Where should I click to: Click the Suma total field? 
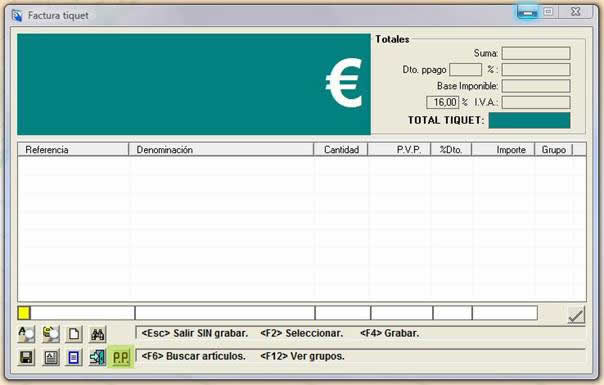tap(536, 53)
